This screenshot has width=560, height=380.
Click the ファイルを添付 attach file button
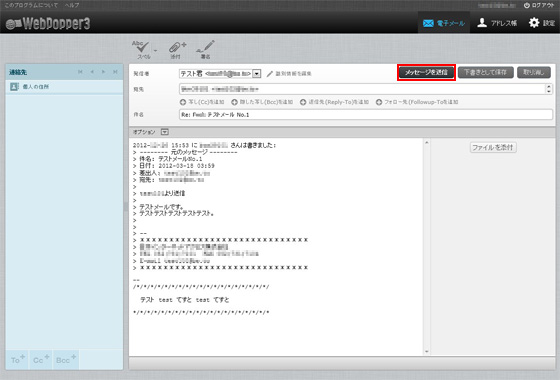(493, 148)
